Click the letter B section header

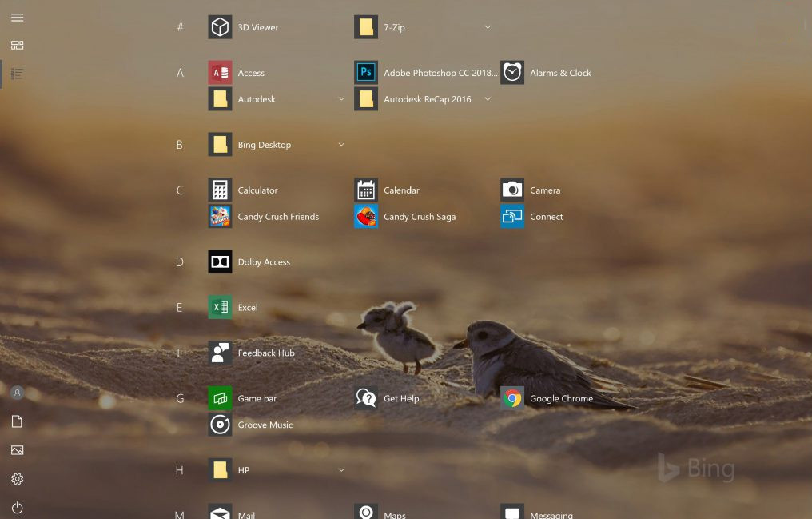[x=180, y=145]
